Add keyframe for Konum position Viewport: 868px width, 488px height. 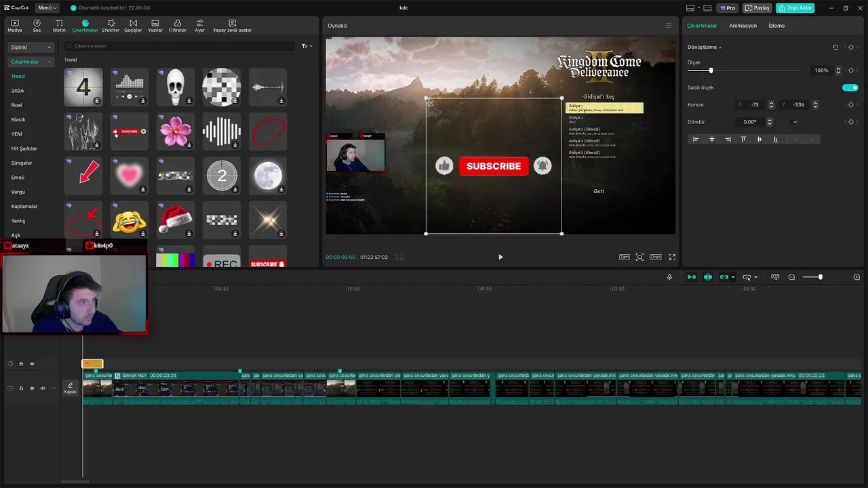(850, 105)
